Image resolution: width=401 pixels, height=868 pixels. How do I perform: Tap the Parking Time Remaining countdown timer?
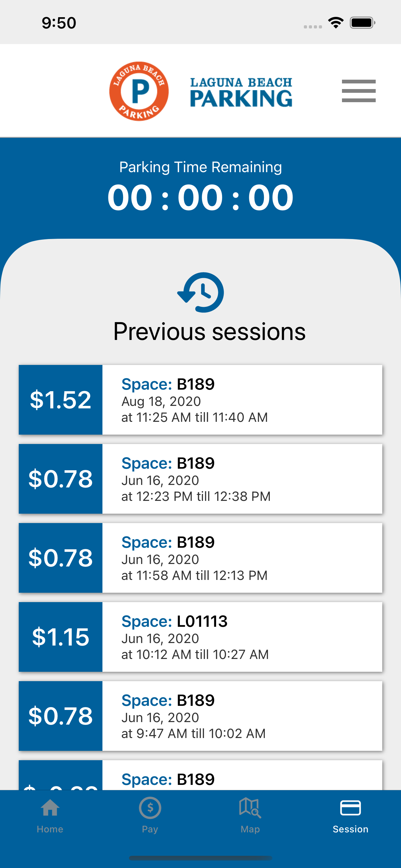coord(201,197)
